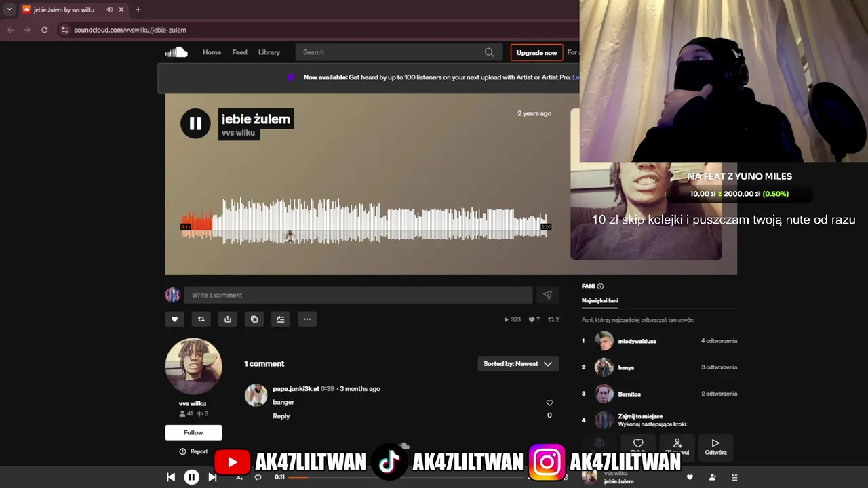This screenshot has width=868, height=488.
Task: Click the browser address bar URL
Action: (130, 30)
